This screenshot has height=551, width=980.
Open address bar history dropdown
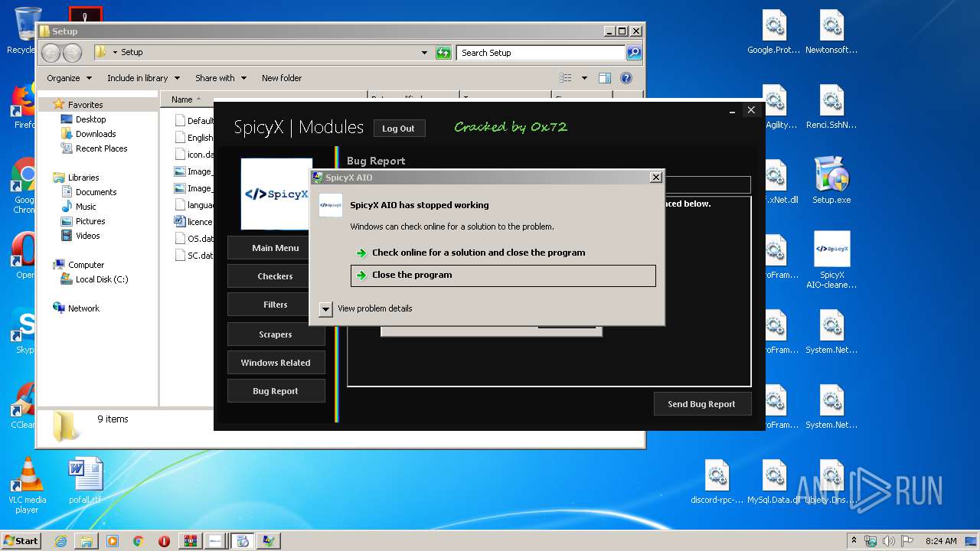pyautogui.click(x=425, y=53)
